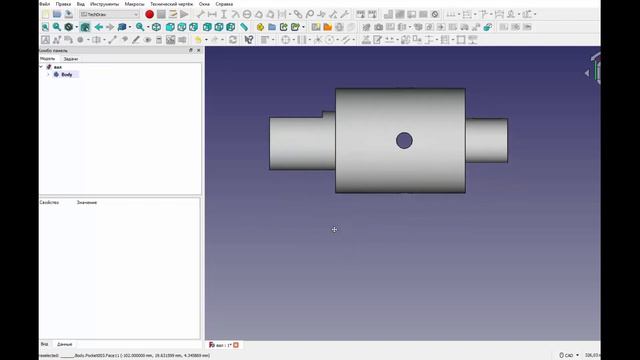Click the What's This help cursor
The width and height of the screenshot is (640, 360).
point(249,40)
